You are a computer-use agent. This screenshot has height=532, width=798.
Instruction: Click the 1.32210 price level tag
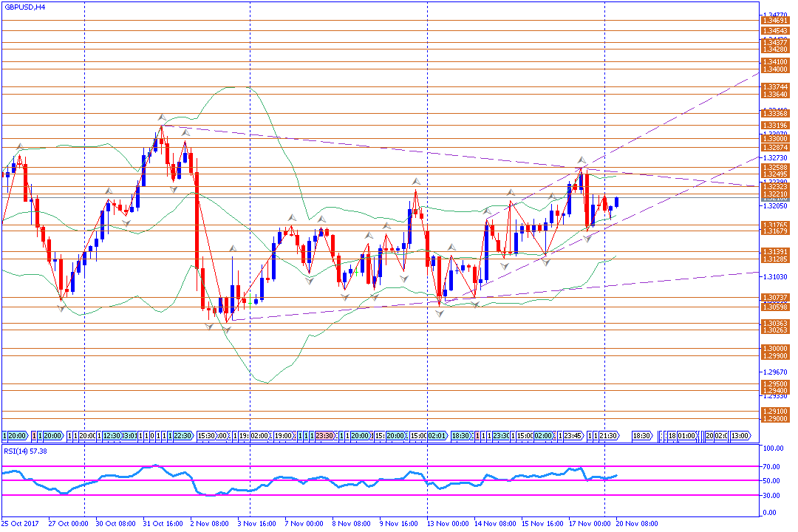pyautogui.click(x=775, y=194)
